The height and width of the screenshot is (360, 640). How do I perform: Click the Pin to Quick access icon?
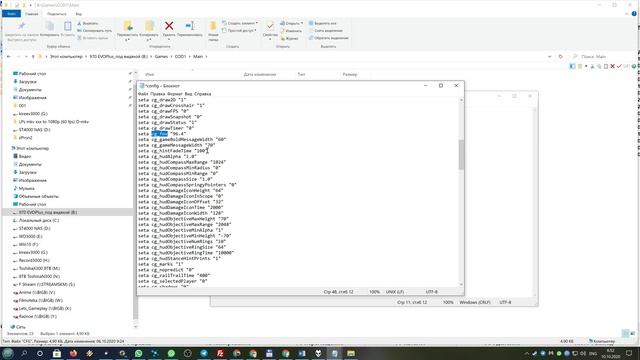pos(21,26)
